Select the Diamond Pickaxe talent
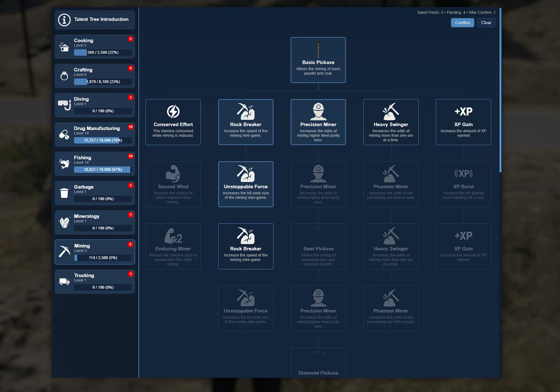 318,363
